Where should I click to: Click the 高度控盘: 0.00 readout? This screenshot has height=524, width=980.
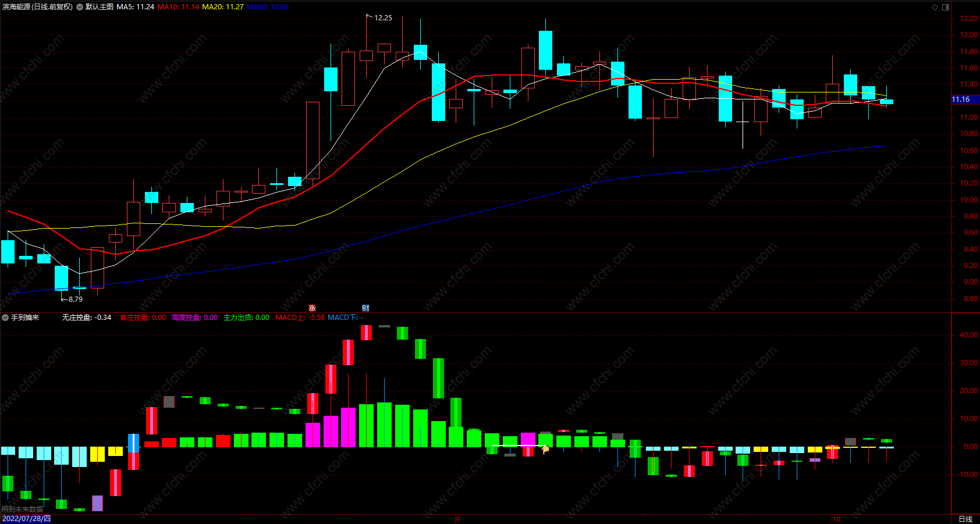[194, 318]
